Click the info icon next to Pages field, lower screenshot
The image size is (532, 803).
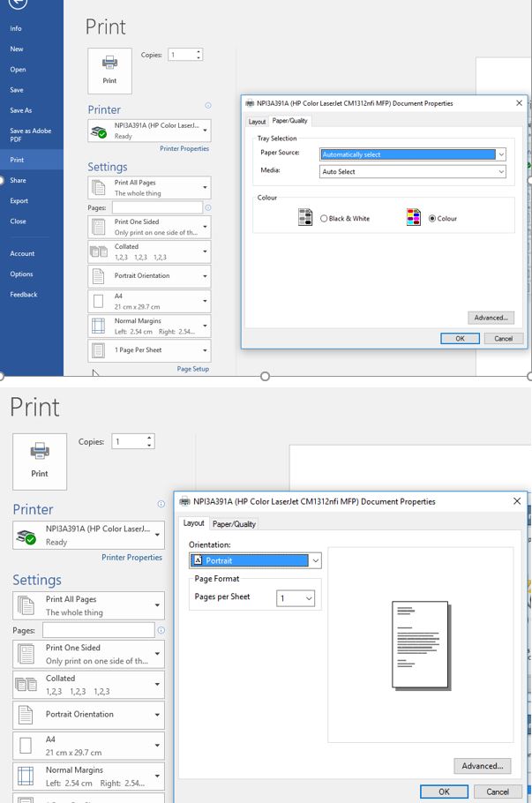pos(161,630)
